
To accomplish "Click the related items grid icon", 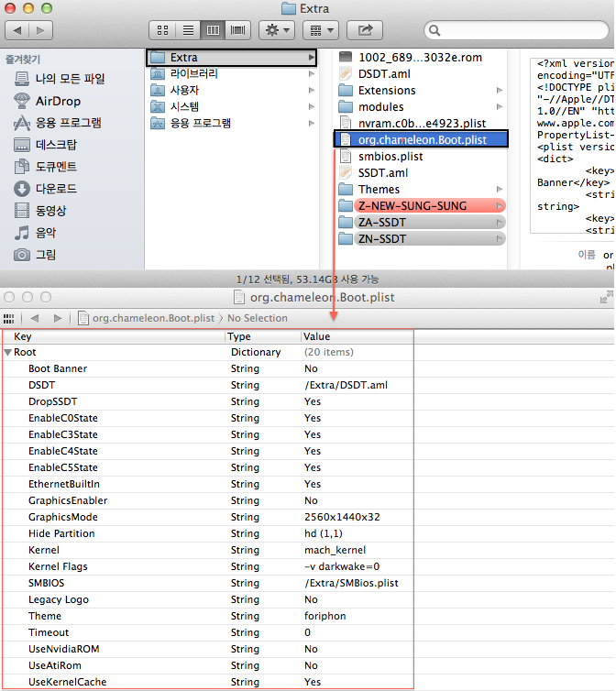I will (x=8, y=318).
